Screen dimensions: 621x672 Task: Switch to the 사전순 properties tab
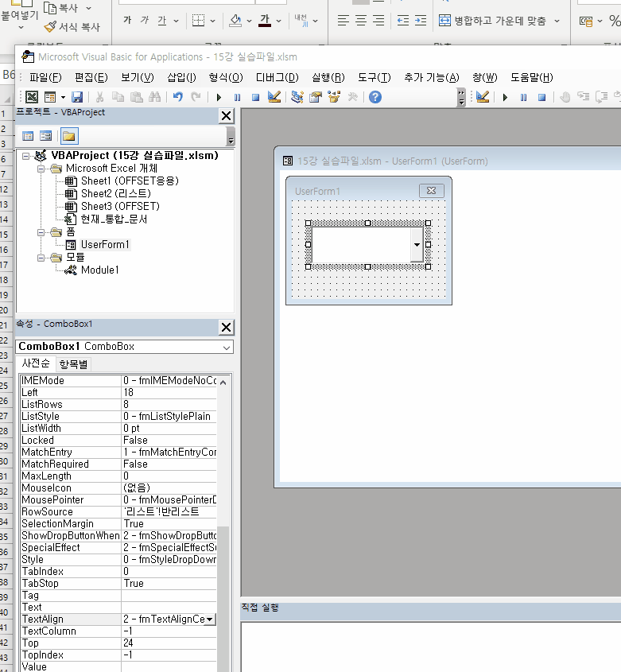coord(36,363)
